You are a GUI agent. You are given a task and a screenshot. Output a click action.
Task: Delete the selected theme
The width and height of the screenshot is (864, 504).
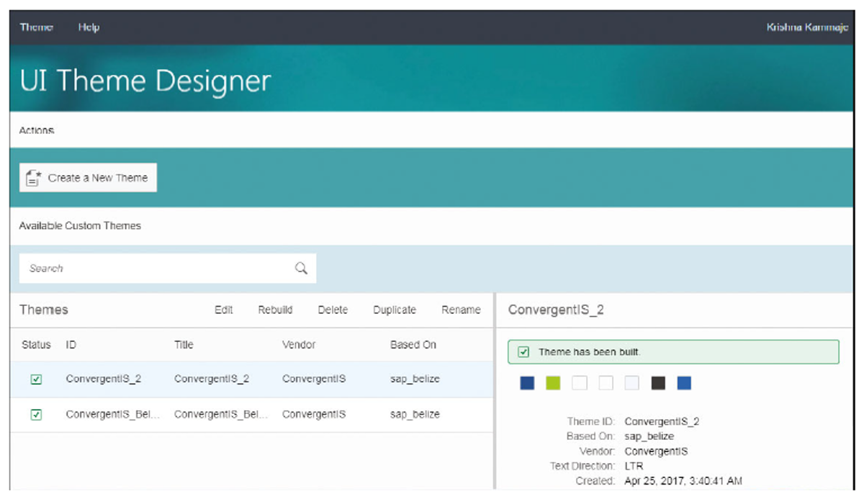click(333, 310)
